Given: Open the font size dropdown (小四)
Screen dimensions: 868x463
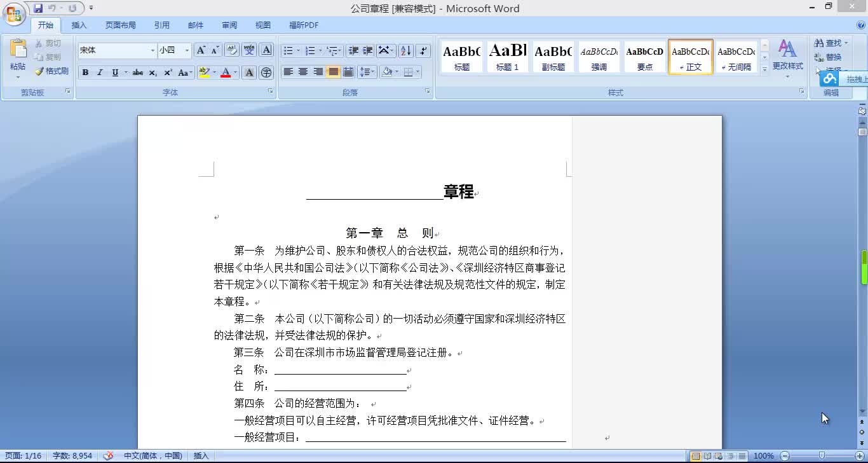Looking at the screenshot, I should [187, 50].
